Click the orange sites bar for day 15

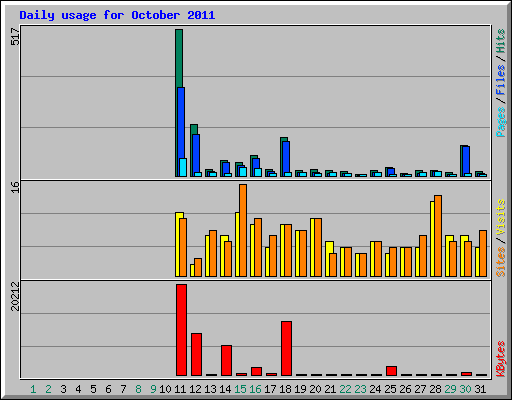[x=243, y=230]
